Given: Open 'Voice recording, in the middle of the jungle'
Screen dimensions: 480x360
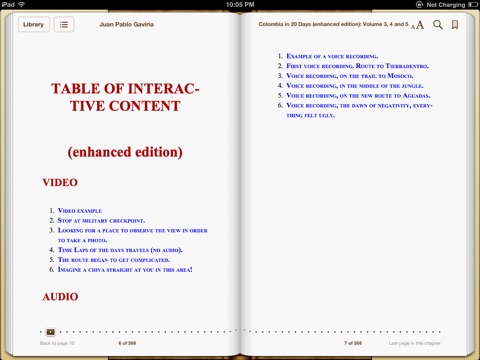Looking at the screenshot, I should (355, 86).
